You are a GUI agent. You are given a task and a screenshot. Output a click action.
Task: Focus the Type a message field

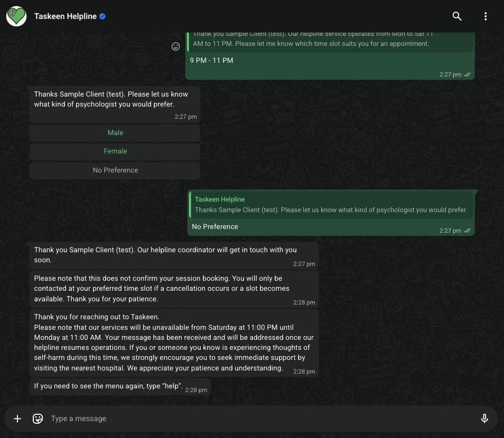point(263,418)
